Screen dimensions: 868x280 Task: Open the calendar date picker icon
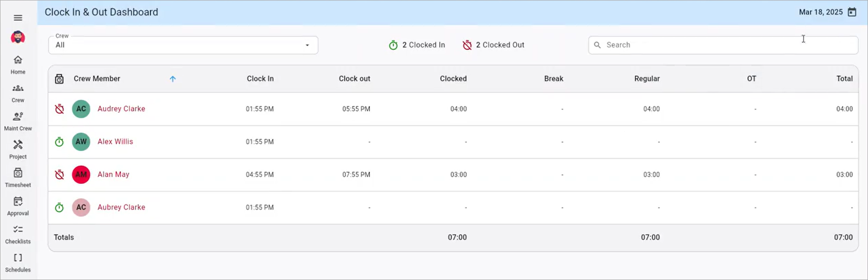click(852, 12)
